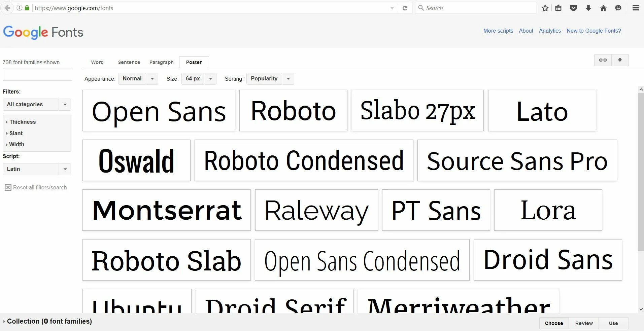Screen dimensions: 644x331
Task: Select the Oswald font card
Action: (x=136, y=160)
